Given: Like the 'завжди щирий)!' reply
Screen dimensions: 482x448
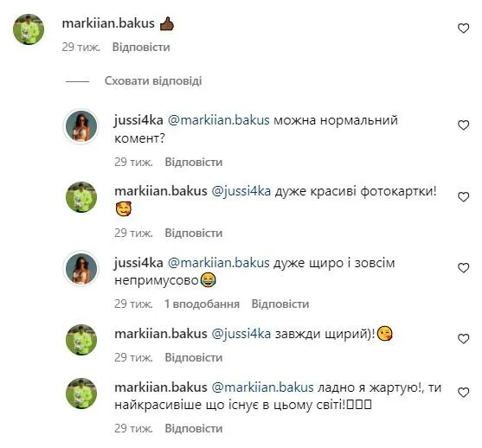Looking at the screenshot, I should [463, 339].
